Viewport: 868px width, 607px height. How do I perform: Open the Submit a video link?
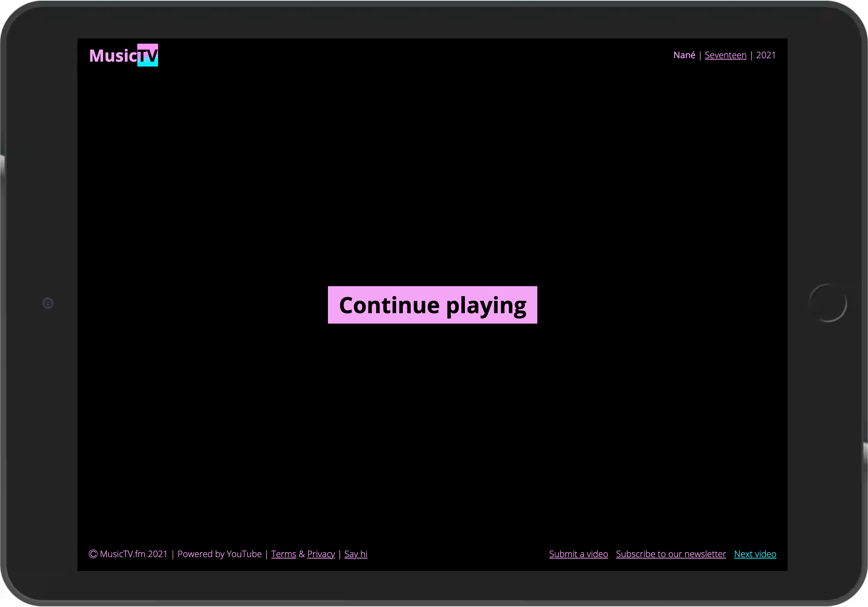pyautogui.click(x=578, y=554)
